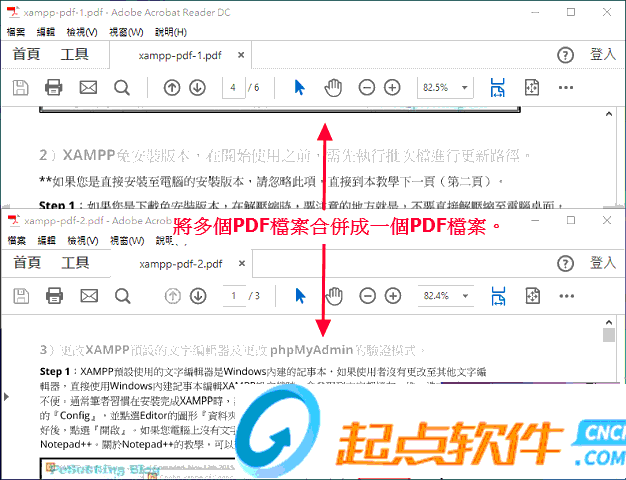Zoom in plus icon in xampp-pdf-1.pdf window
This screenshot has height=480, width=626.
point(392,87)
